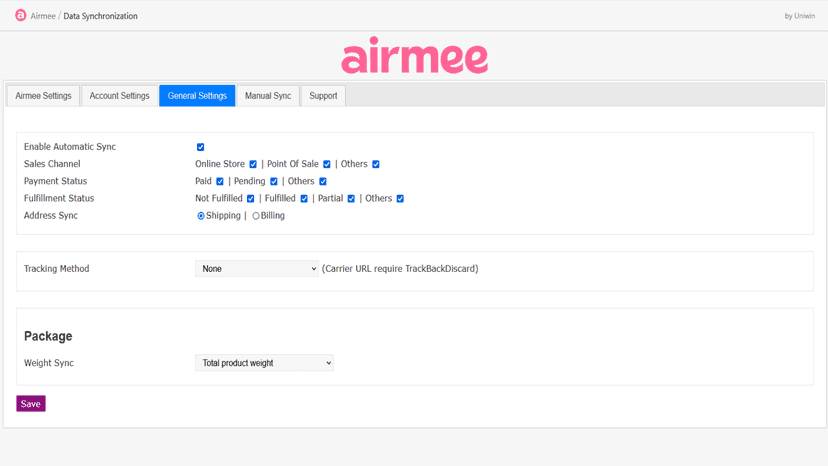Click the Airmee breadcrumb link
828x466 pixels.
click(x=43, y=16)
